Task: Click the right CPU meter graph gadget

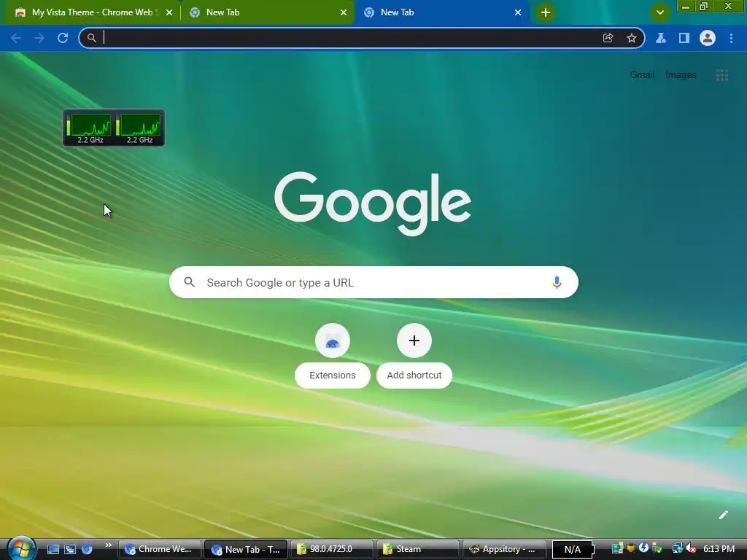Action: 139,128
